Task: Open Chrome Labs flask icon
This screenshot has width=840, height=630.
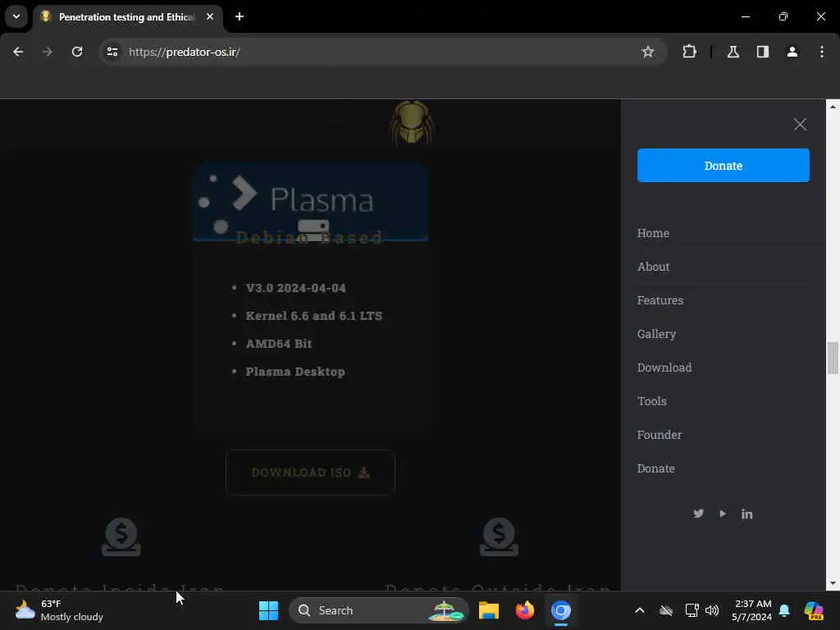Action: 733,52
